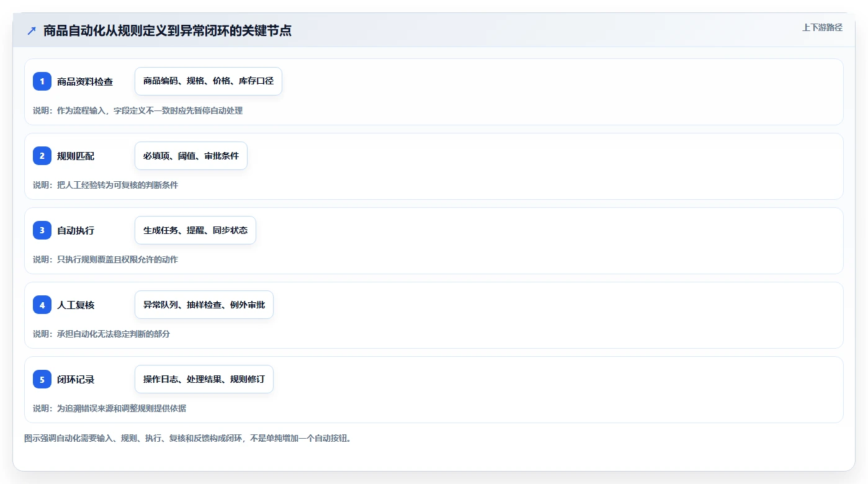Screen dimensions: 868x484
Task: Click the step 5 number badge
Action: [x=42, y=379]
